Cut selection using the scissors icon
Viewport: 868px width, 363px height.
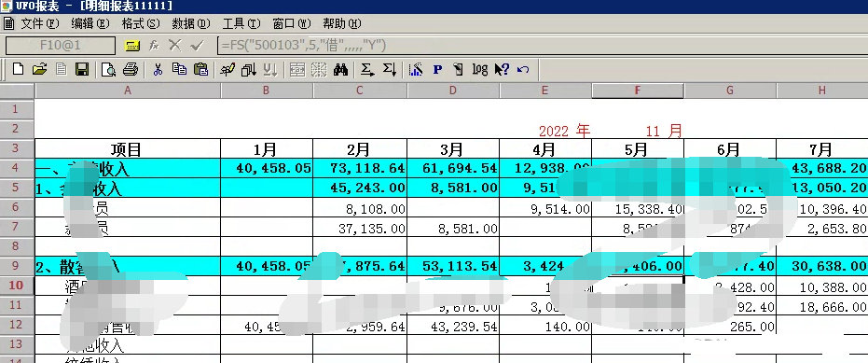pyautogui.click(x=158, y=69)
